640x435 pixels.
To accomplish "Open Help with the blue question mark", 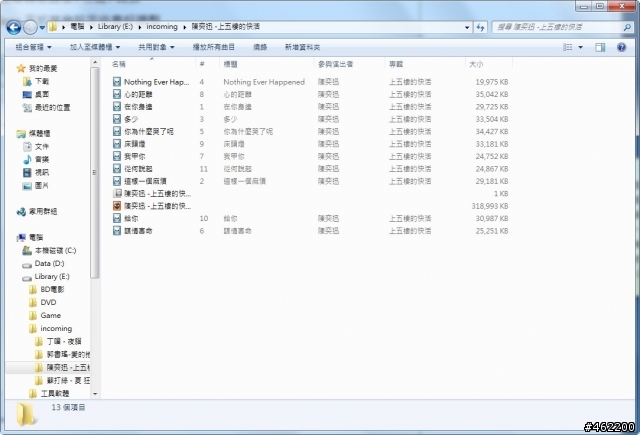I will click(621, 47).
